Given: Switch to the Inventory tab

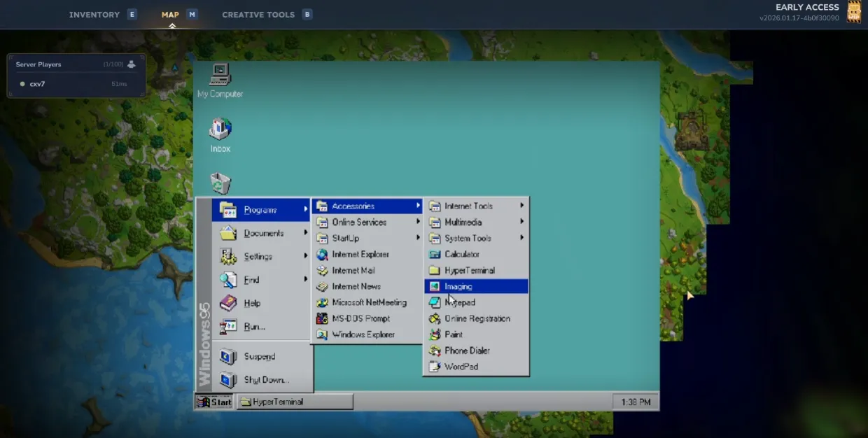Looking at the screenshot, I should click(x=94, y=15).
